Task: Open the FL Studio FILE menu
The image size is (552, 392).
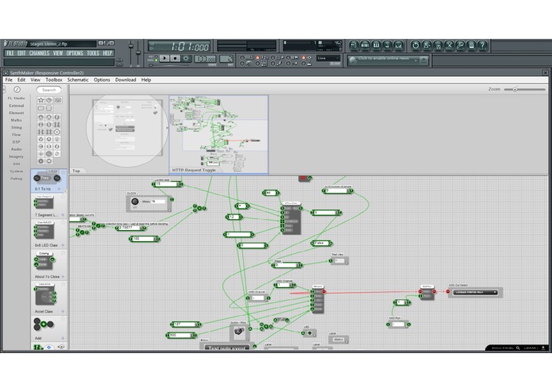Action: [x=10, y=53]
